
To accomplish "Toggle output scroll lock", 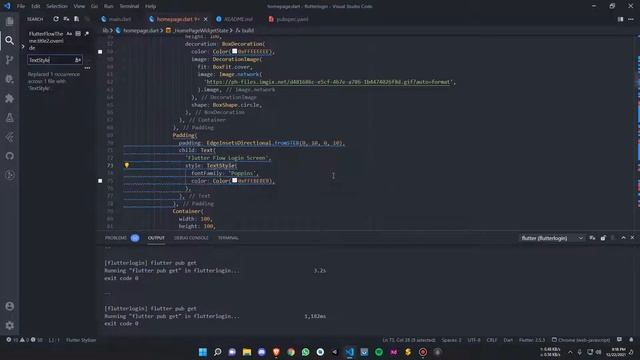I will (x=603, y=238).
